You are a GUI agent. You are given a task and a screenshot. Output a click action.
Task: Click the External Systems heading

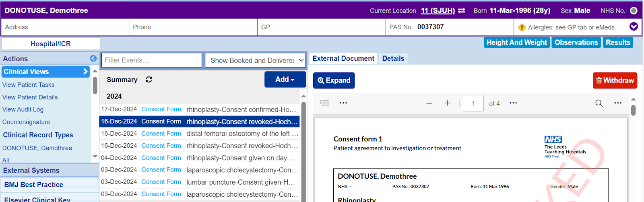point(31,171)
